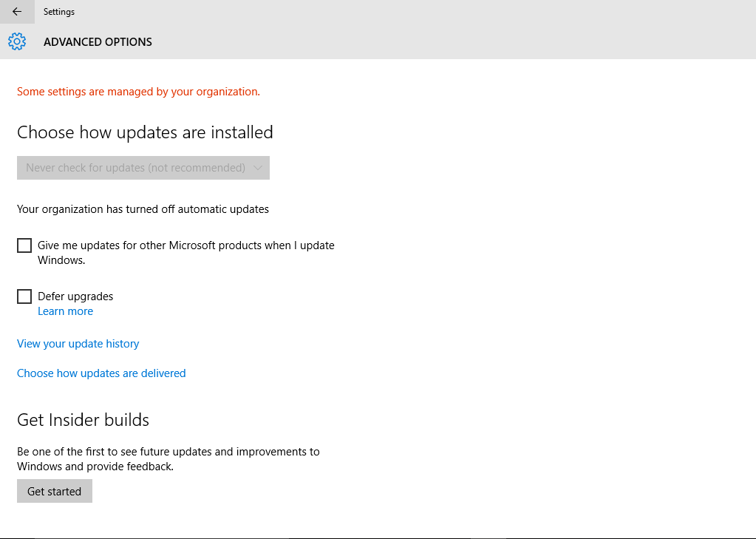Click Choose how updates are delivered
The image size is (756, 539).
click(x=101, y=373)
